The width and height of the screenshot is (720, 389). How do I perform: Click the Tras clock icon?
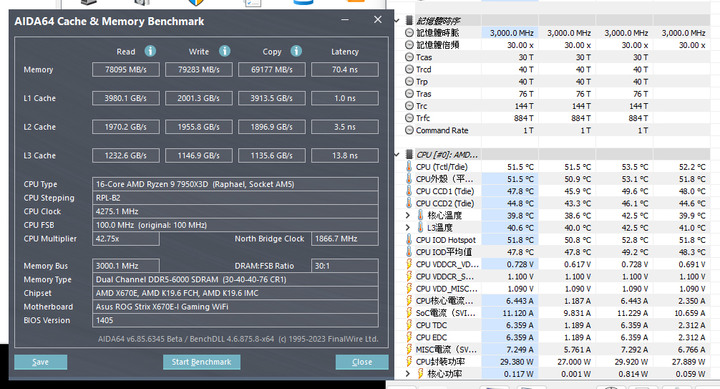point(409,94)
